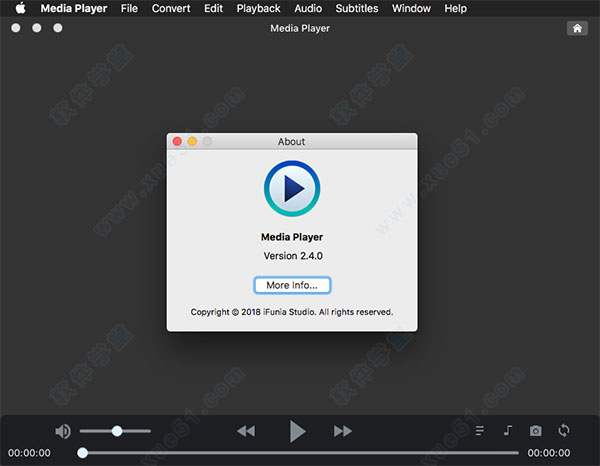The image size is (600, 466).
Task: Open the playlist icon
Action: [479, 431]
